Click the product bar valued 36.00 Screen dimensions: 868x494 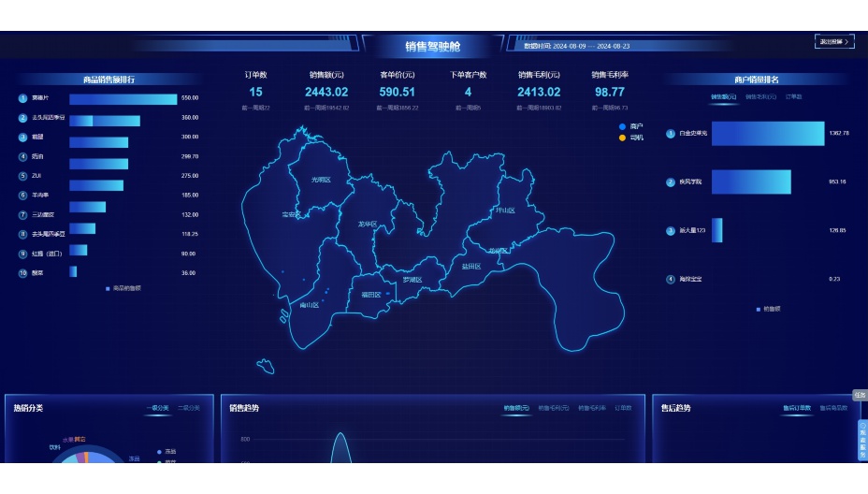(73, 271)
